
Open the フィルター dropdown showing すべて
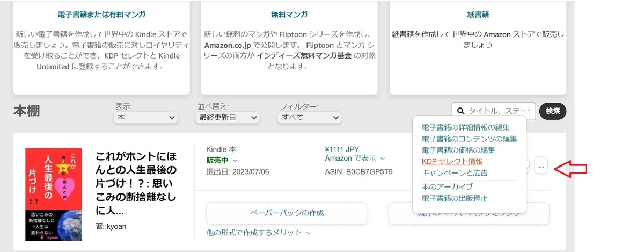[310, 117]
